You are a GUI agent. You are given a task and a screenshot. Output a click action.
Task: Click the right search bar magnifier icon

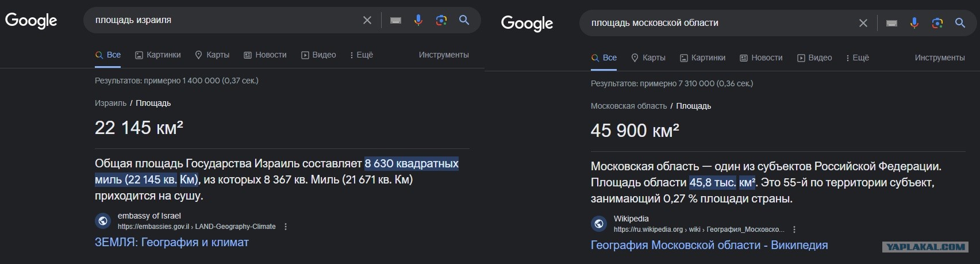coord(960,23)
